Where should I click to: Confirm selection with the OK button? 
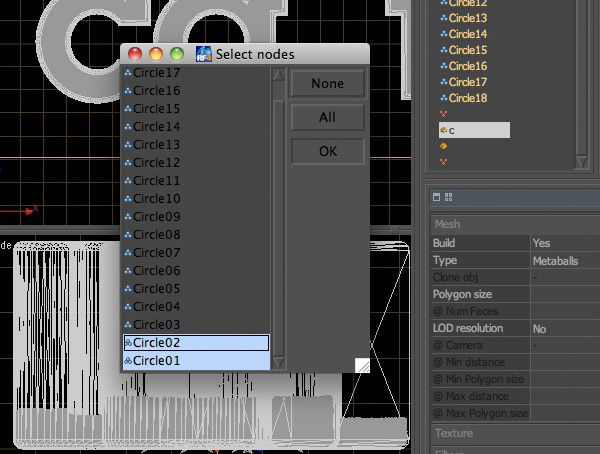coord(328,151)
